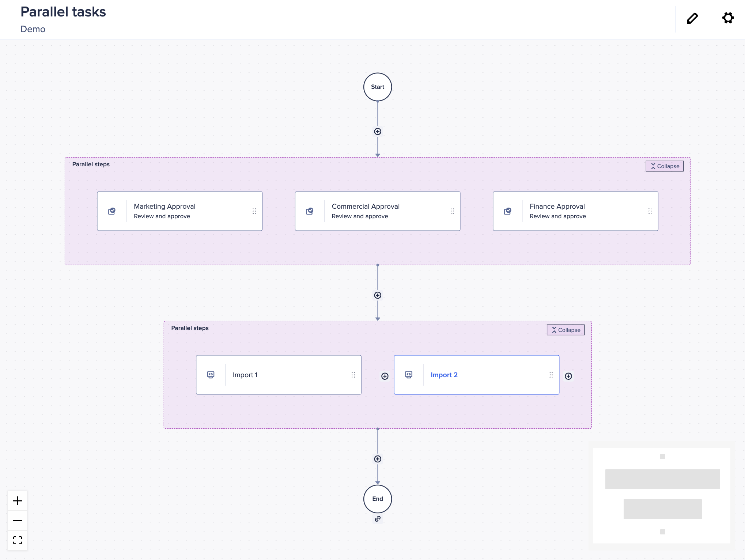Zoom out with the minus control
This screenshot has width=745, height=560.
point(17,520)
